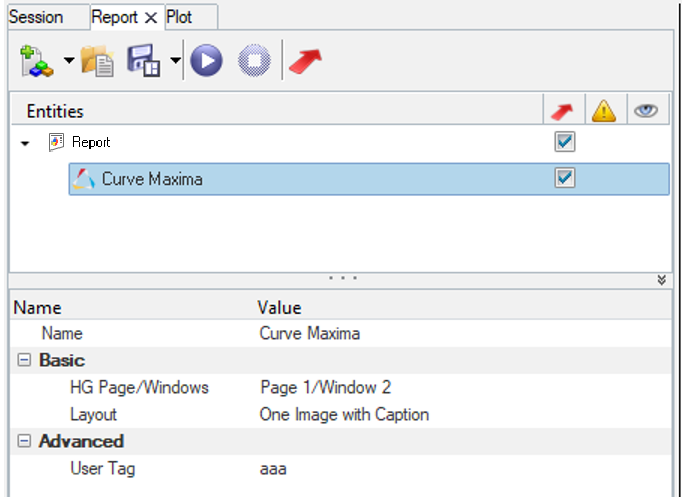Screen dimensions: 686x500
Task: Close the Report tab
Action: [151, 18]
